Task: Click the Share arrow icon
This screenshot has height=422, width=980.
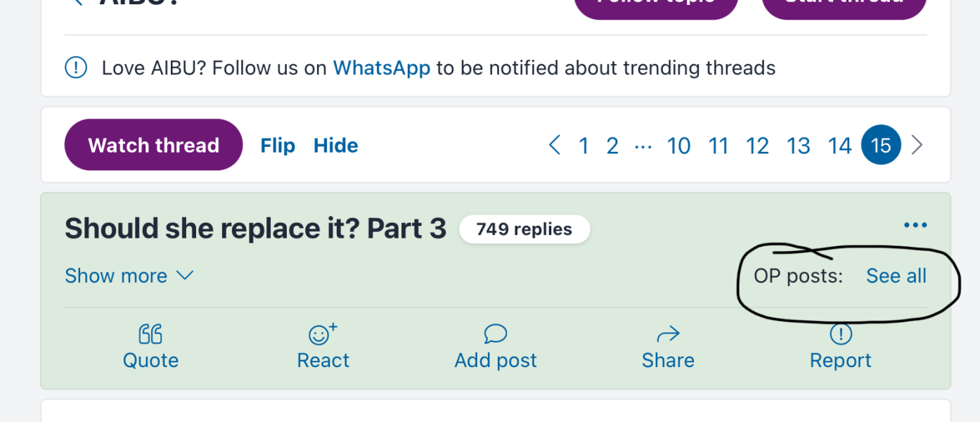Action: [668, 334]
